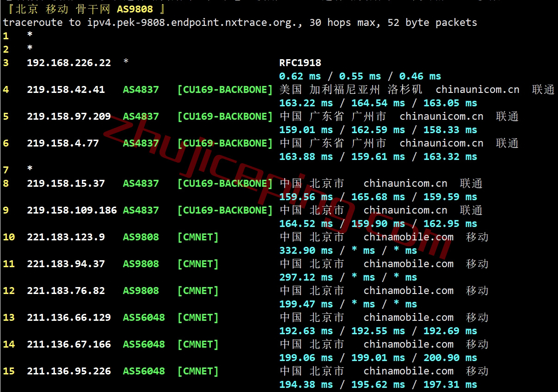Click the RFC1918 label
This screenshot has height=392, width=558.
coord(300,63)
